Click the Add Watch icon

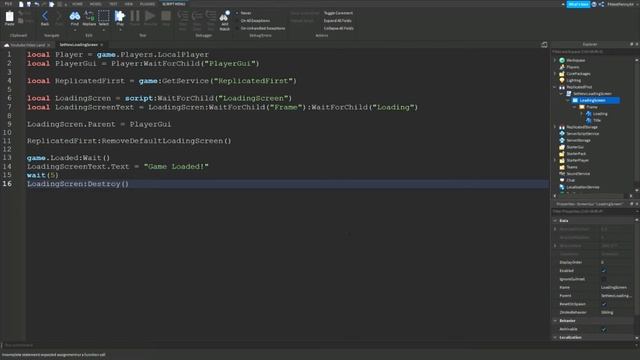[x=224, y=16]
